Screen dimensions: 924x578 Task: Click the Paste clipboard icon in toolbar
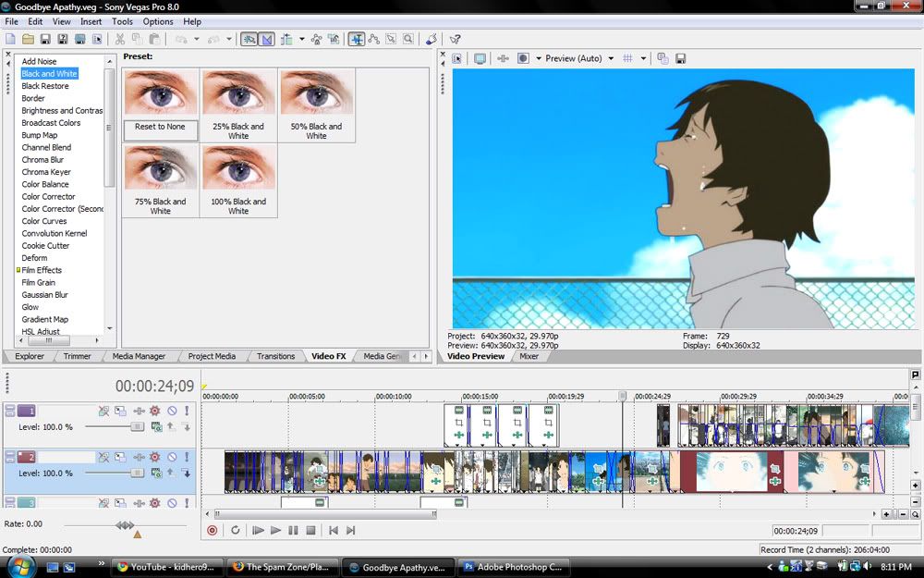click(154, 40)
